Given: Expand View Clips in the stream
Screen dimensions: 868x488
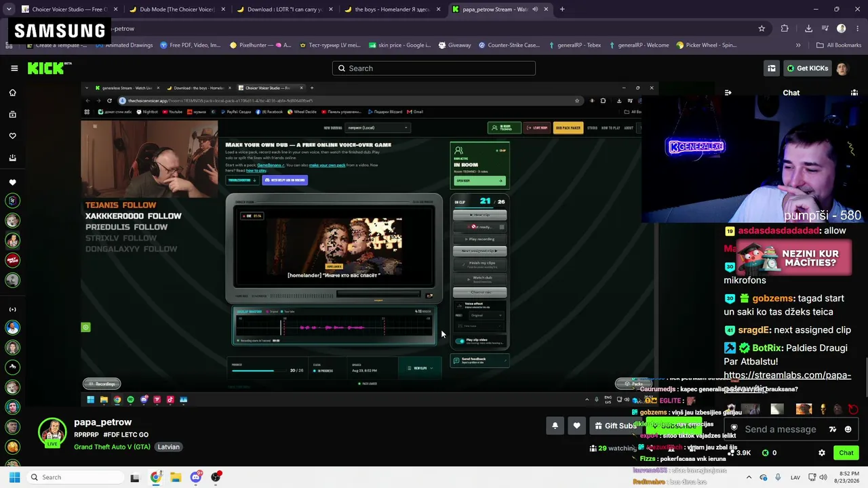Looking at the screenshot, I should point(420,368).
